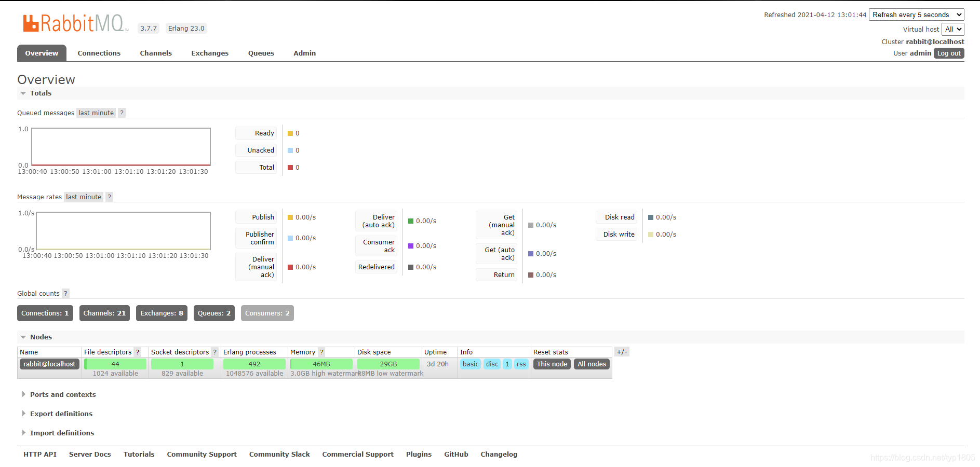The height and width of the screenshot is (467, 980).
Task: Open the Community Support link
Action: point(202,455)
